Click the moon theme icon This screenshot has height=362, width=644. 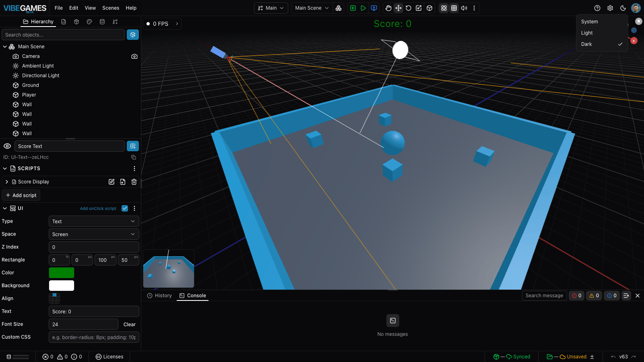(623, 8)
